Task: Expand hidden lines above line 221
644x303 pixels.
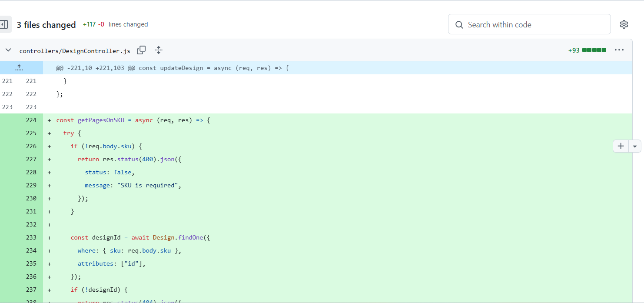Action: pyautogui.click(x=19, y=68)
